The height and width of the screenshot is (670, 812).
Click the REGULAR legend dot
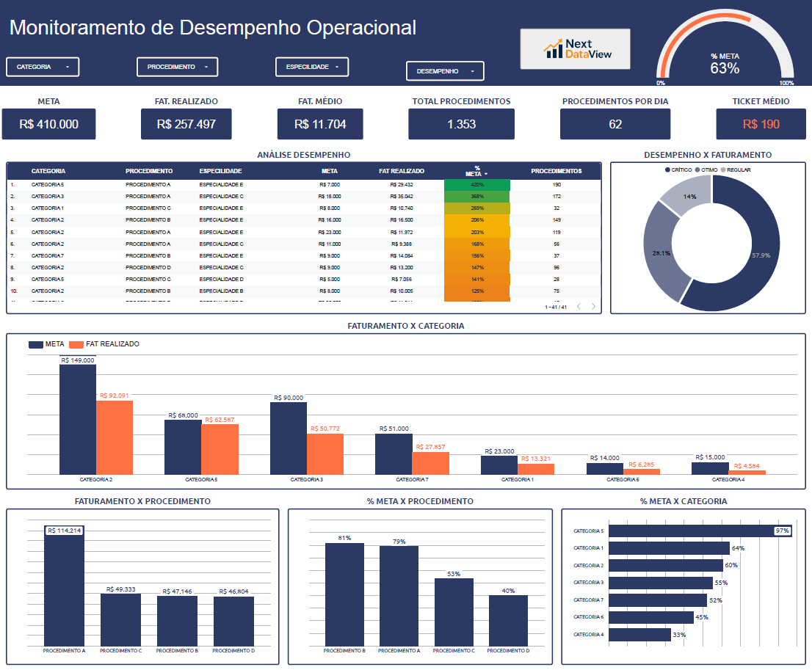[723, 170]
